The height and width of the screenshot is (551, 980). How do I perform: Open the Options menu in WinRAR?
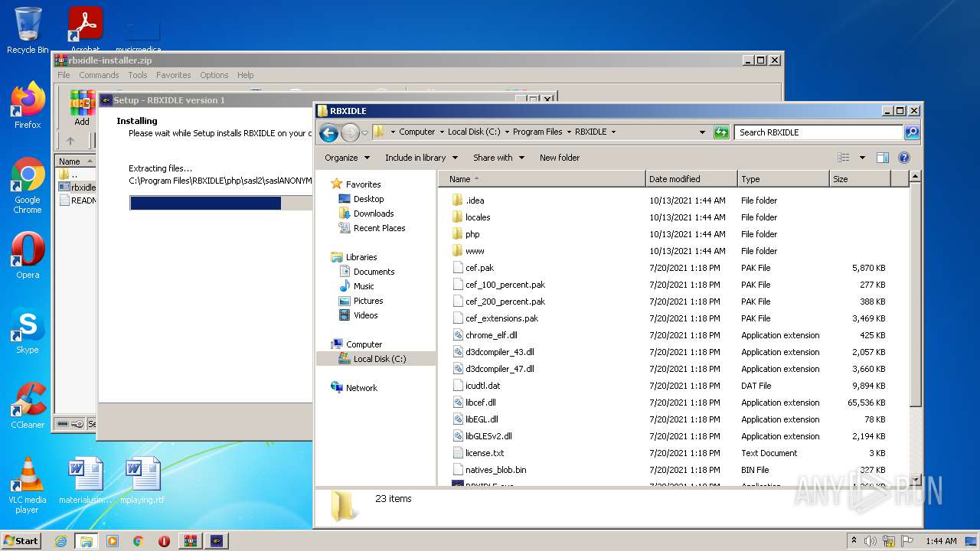click(214, 75)
